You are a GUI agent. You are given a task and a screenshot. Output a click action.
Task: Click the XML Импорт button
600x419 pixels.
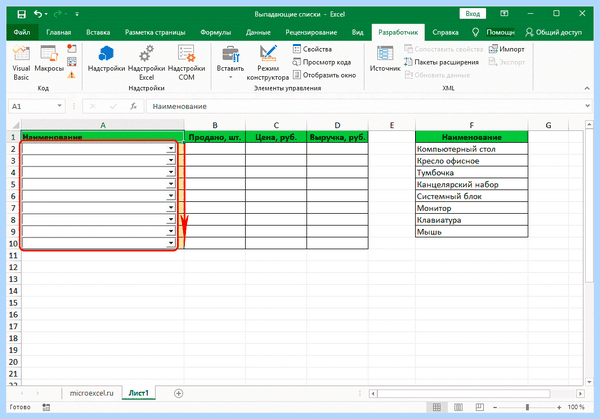[507, 49]
